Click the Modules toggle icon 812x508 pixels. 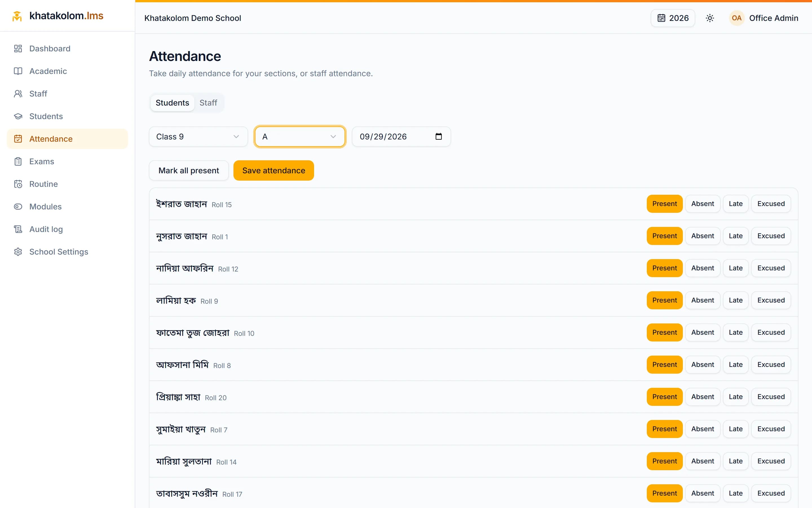click(18, 207)
